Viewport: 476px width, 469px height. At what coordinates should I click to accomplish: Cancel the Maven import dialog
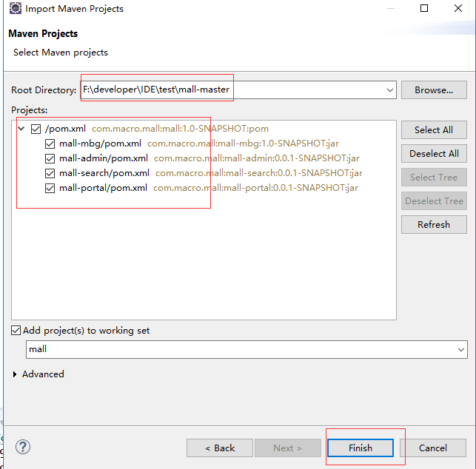pyautogui.click(x=432, y=448)
